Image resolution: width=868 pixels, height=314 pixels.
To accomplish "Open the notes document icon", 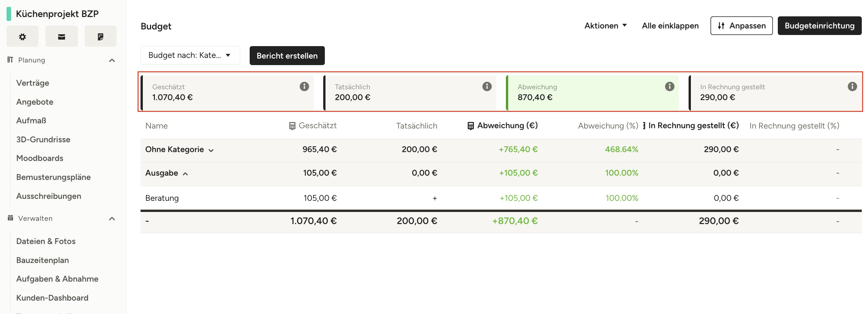I will [100, 36].
